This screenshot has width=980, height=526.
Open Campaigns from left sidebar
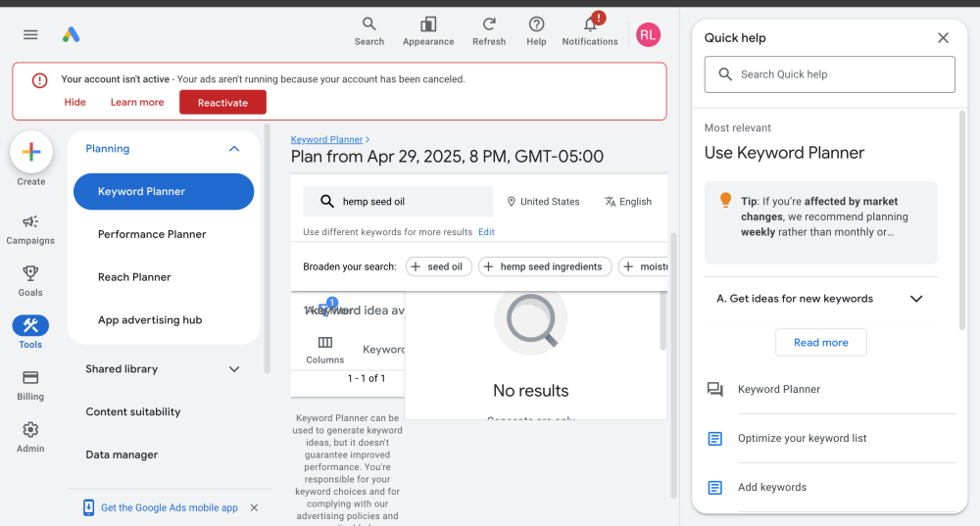(30, 222)
